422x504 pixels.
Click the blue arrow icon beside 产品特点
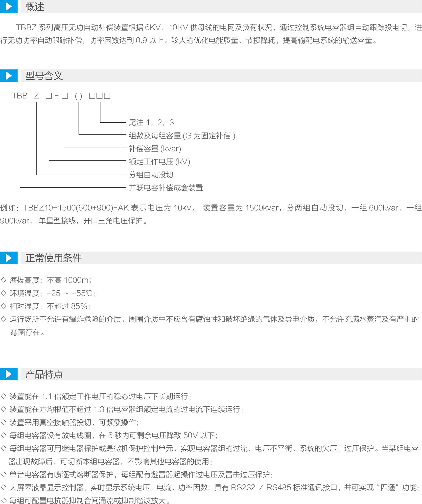[x=9, y=374]
